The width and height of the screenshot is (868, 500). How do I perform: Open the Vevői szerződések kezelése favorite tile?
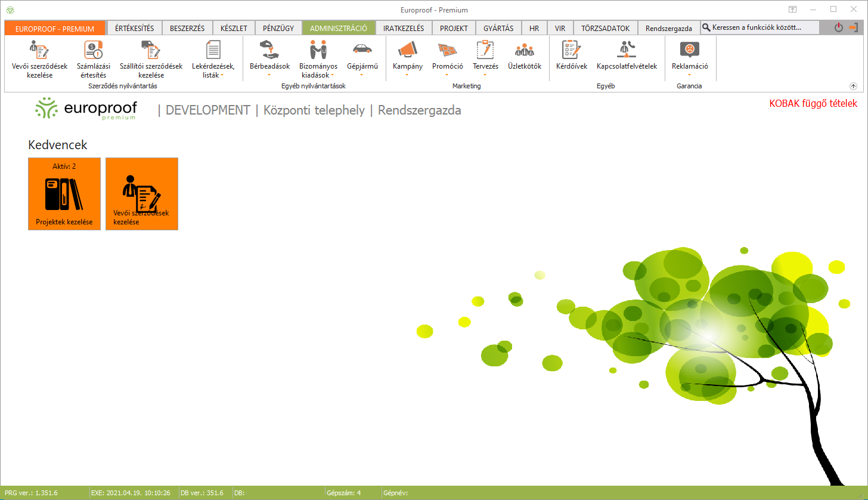click(142, 194)
